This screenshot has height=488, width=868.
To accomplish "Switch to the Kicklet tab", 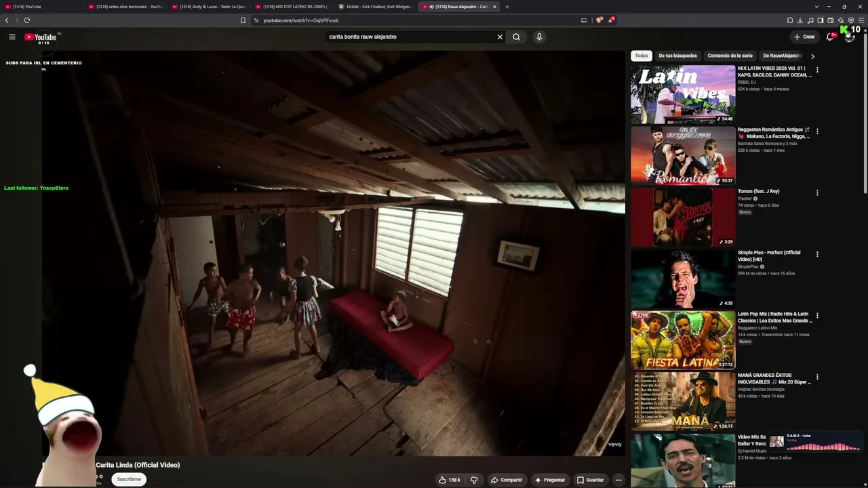I will [376, 7].
